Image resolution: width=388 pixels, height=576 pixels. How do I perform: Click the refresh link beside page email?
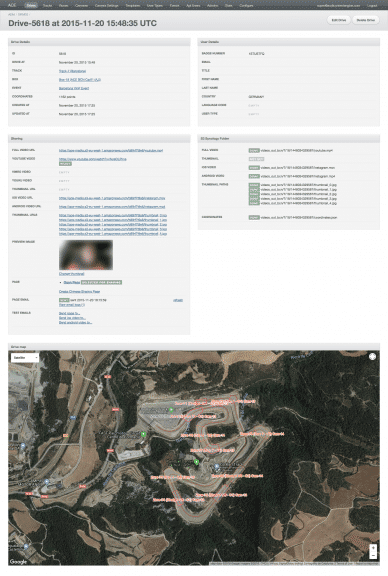178,300
